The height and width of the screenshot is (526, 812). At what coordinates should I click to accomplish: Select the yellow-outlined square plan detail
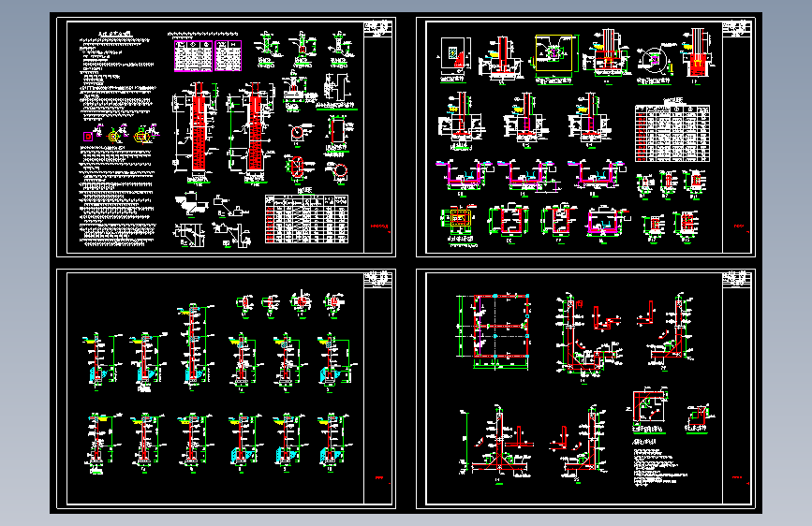click(554, 52)
